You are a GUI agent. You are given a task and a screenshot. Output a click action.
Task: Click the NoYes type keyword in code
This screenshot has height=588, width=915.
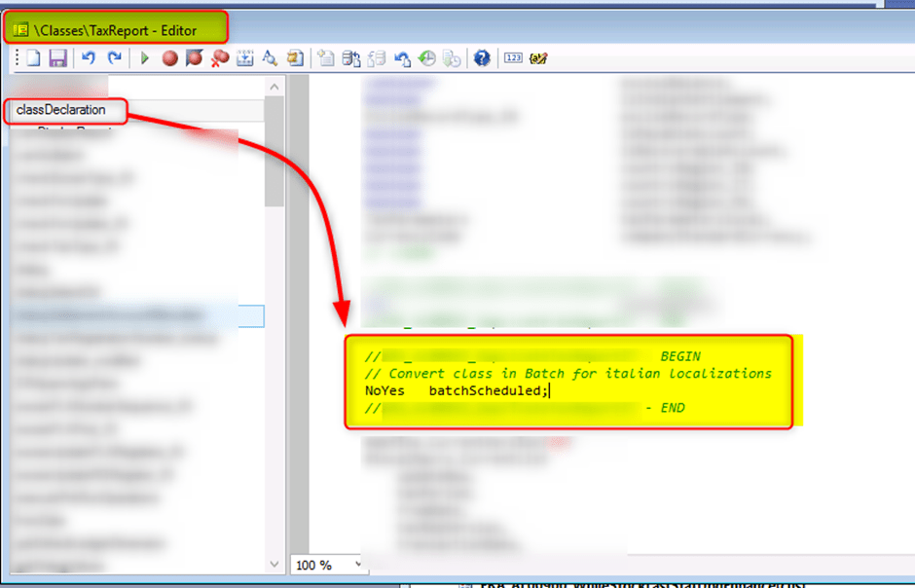pos(384,390)
